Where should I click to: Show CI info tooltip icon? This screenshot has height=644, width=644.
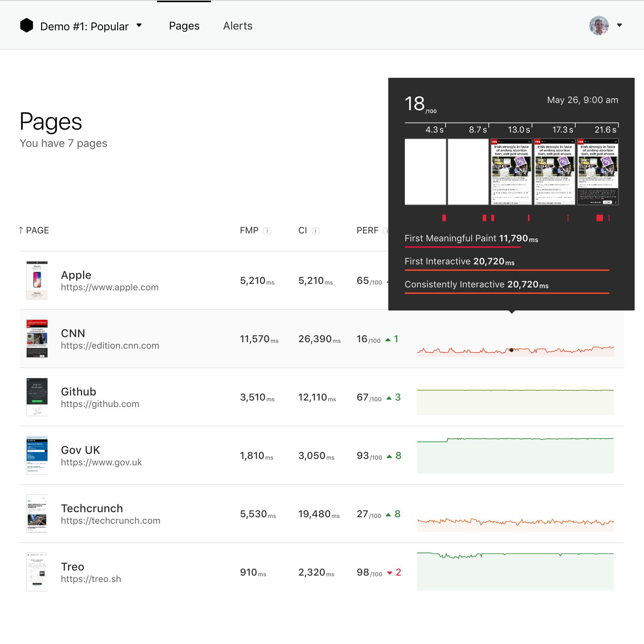pyautogui.click(x=316, y=231)
